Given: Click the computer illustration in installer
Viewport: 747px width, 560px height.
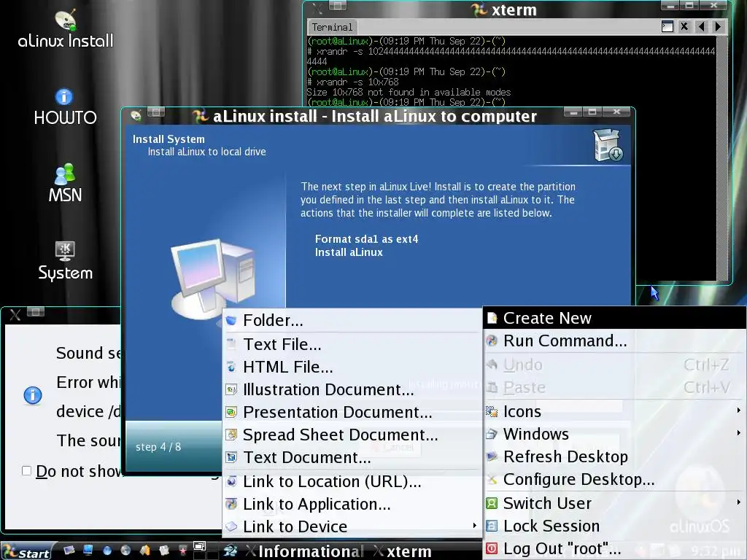Looking at the screenshot, I should pyautogui.click(x=213, y=279).
